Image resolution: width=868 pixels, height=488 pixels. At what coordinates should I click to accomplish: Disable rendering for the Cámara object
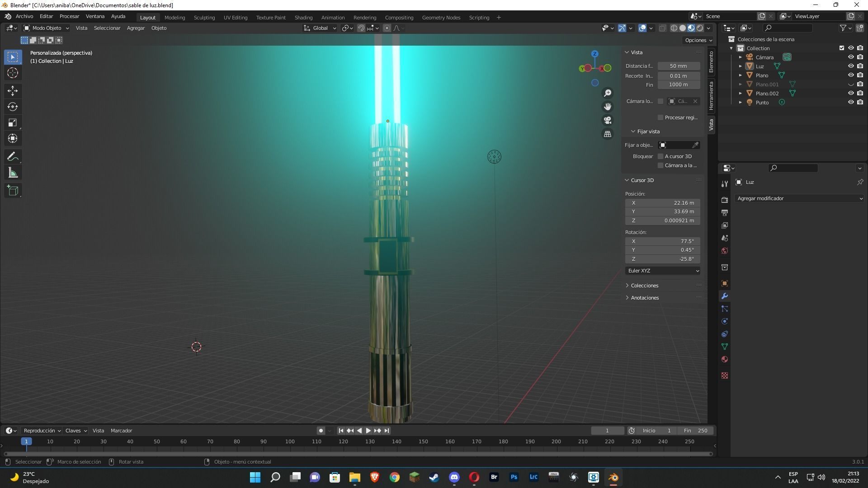click(860, 57)
